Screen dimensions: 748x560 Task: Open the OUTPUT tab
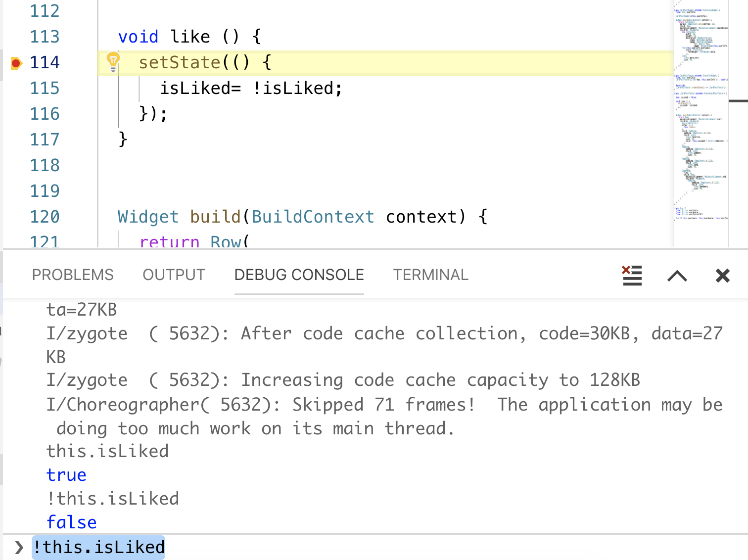(x=174, y=275)
